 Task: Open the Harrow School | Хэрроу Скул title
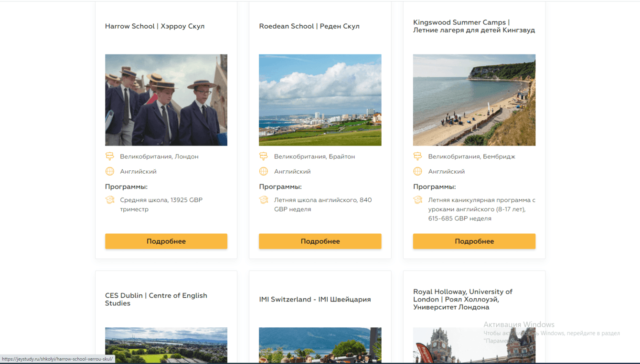[x=155, y=26]
